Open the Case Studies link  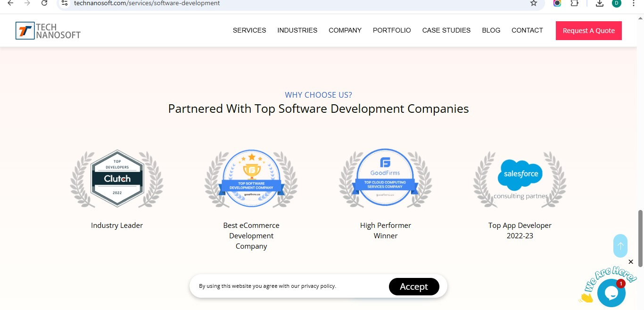coord(446,30)
